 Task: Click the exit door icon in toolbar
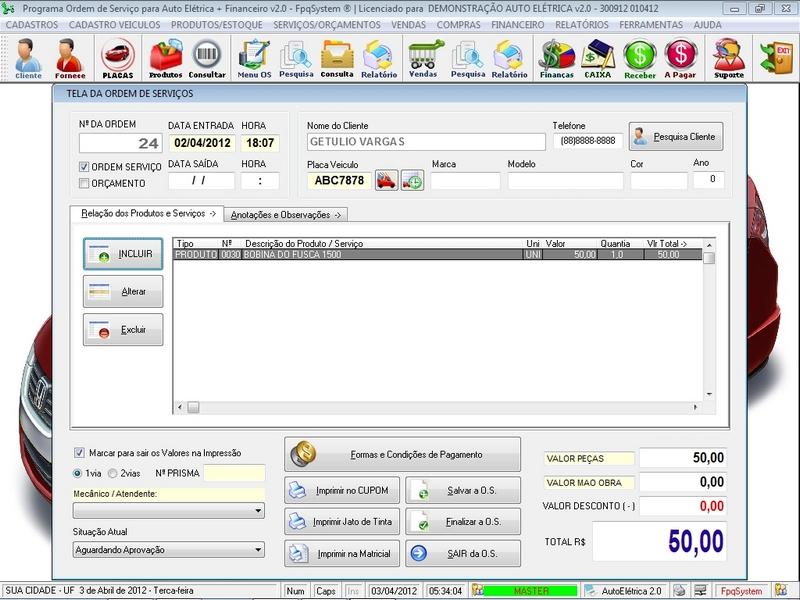(776, 57)
